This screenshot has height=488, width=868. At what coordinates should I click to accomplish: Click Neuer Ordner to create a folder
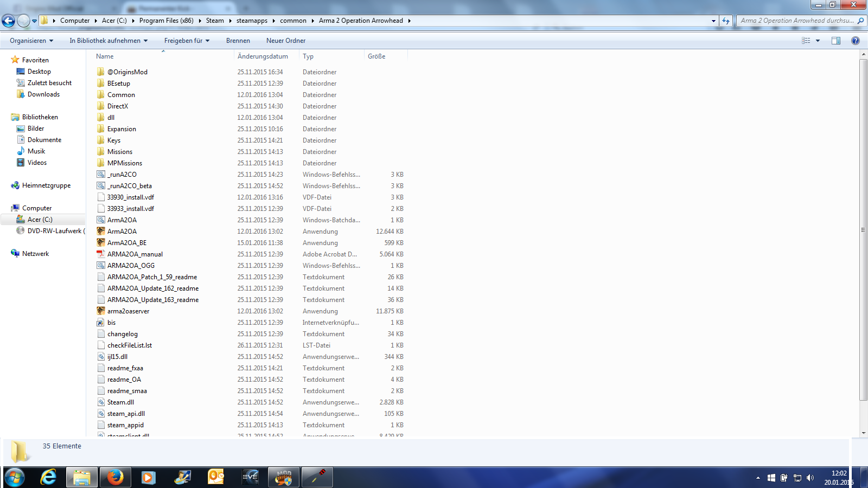point(286,41)
